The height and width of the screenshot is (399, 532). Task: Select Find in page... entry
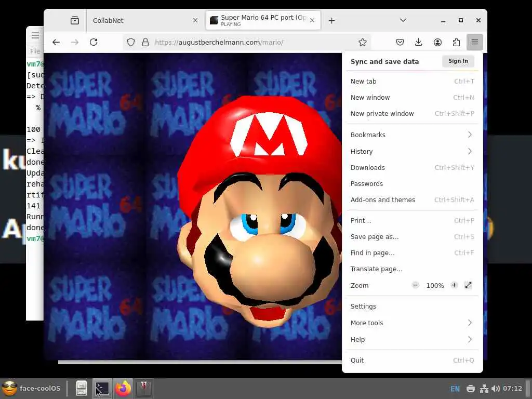pos(412,253)
